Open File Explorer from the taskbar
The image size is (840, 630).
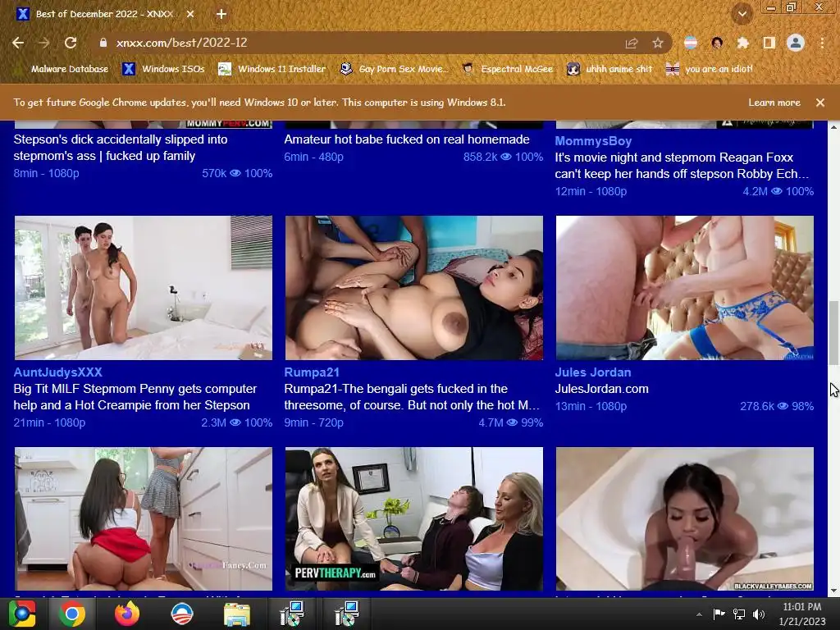[x=236, y=614]
